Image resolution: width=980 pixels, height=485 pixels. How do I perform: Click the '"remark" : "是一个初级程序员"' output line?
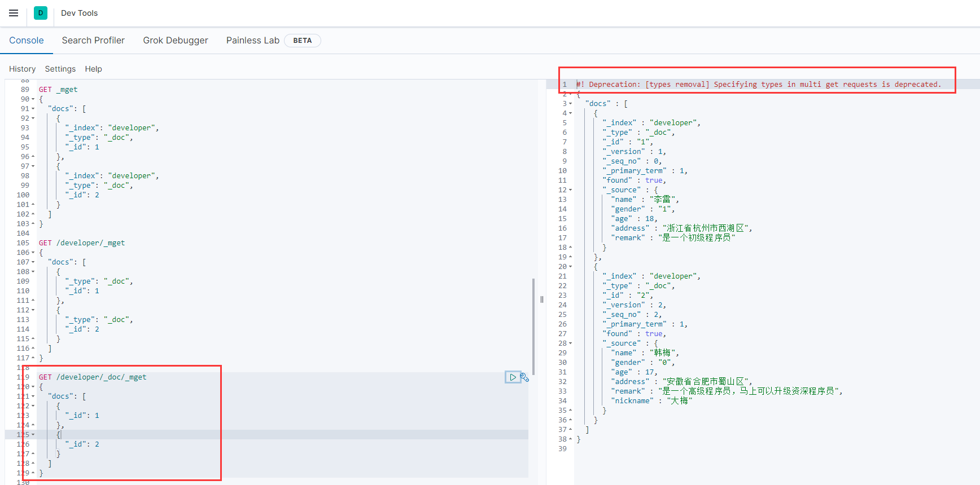click(673, 238)
